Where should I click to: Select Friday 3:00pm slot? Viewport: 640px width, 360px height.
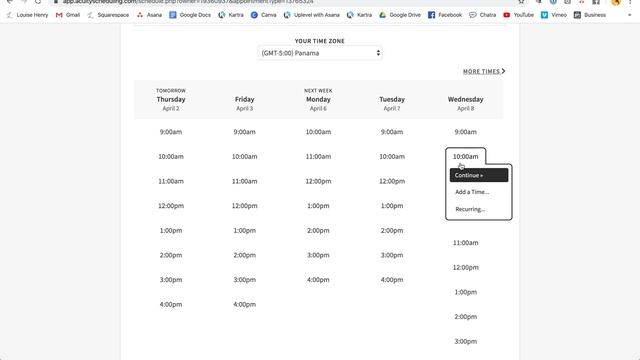click(x=244, y=280)
